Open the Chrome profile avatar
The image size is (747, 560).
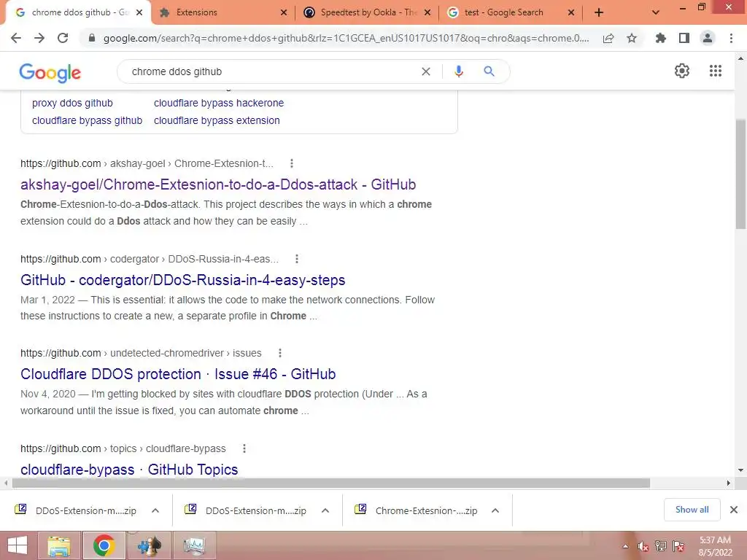pos(708,38)
